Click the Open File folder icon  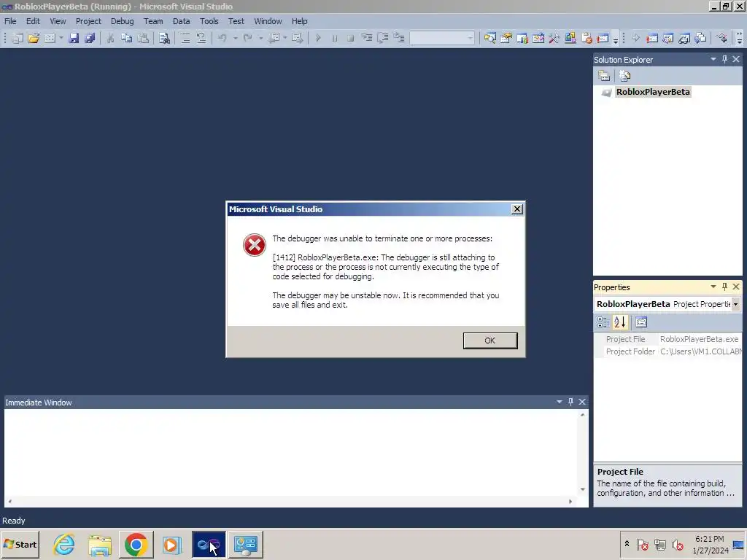pos(34,38)
